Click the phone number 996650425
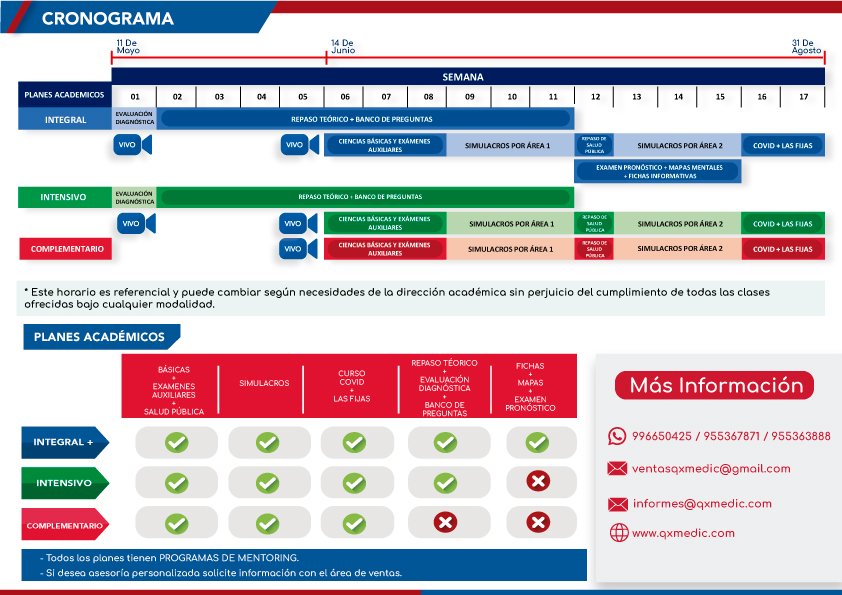This screenshot has height=595, width=842. point(662,436)
